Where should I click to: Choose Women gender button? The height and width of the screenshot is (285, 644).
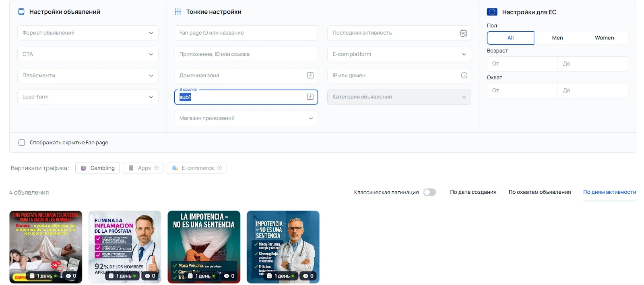pos(604,38)
